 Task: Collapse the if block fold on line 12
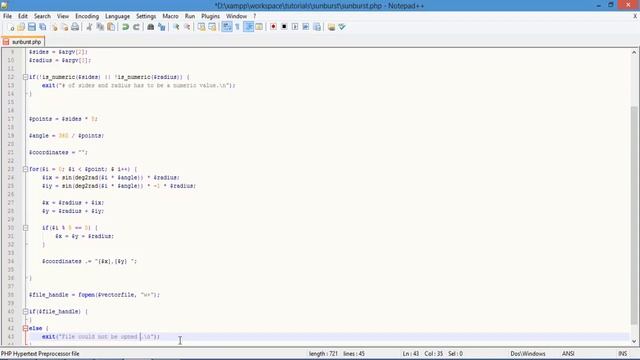[25, 77]
